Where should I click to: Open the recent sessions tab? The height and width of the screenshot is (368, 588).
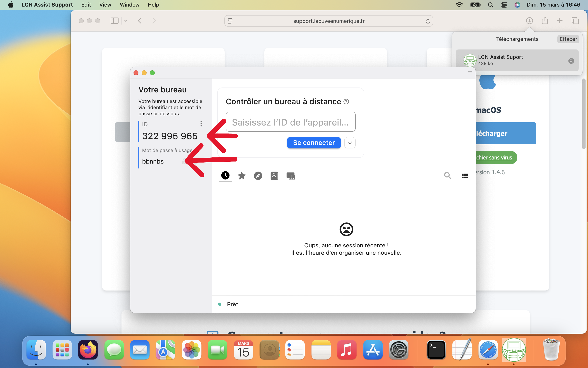(225, 175)
